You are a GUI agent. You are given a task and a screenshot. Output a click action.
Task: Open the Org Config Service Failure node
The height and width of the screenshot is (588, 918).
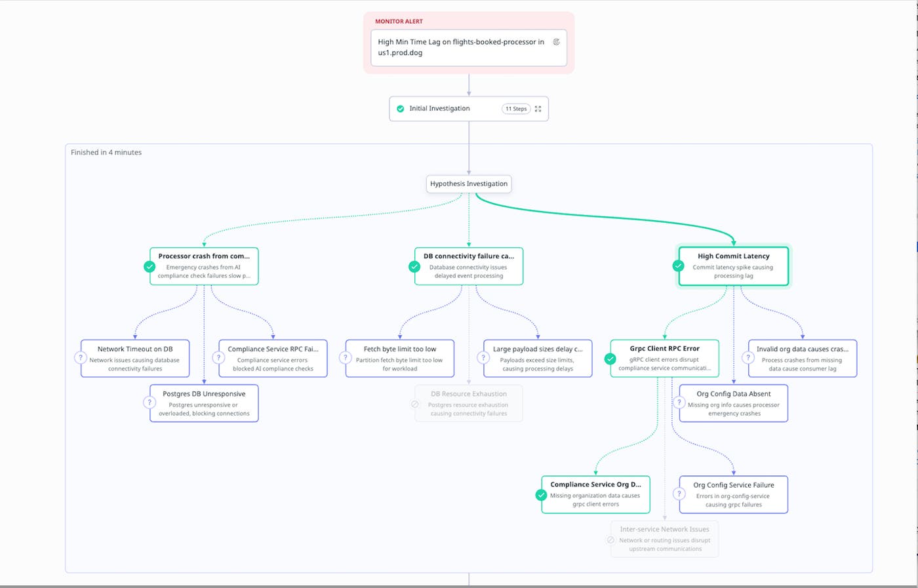click(x=734, y=494)
